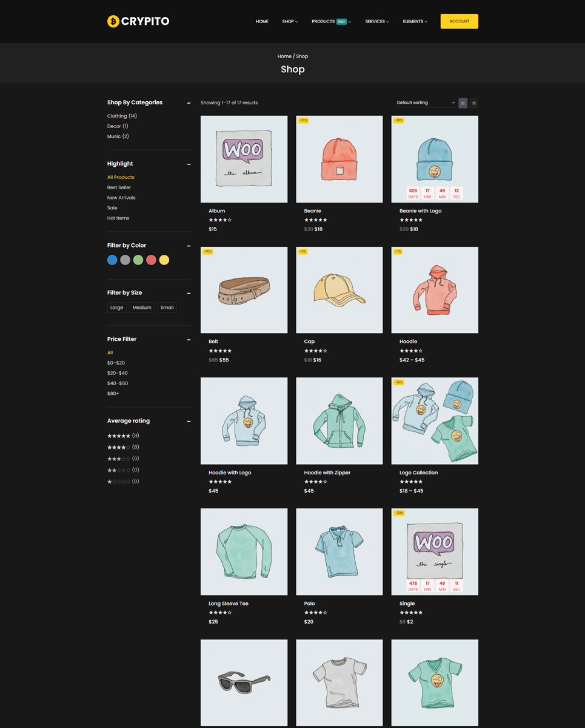Switch to grid view layout
The height and width of the screenshot is (728, 585).
(463, 103)
